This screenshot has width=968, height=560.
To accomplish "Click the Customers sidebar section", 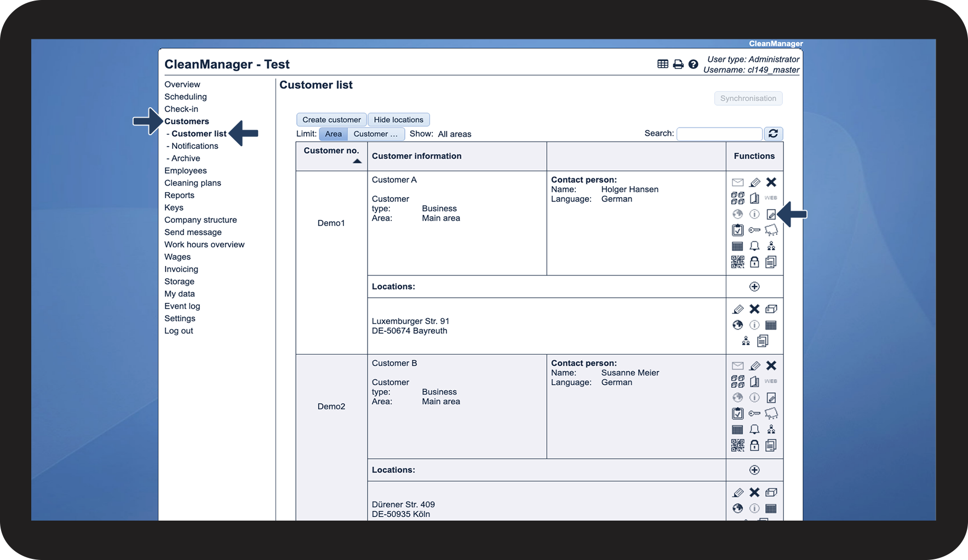I will point(187,122).
